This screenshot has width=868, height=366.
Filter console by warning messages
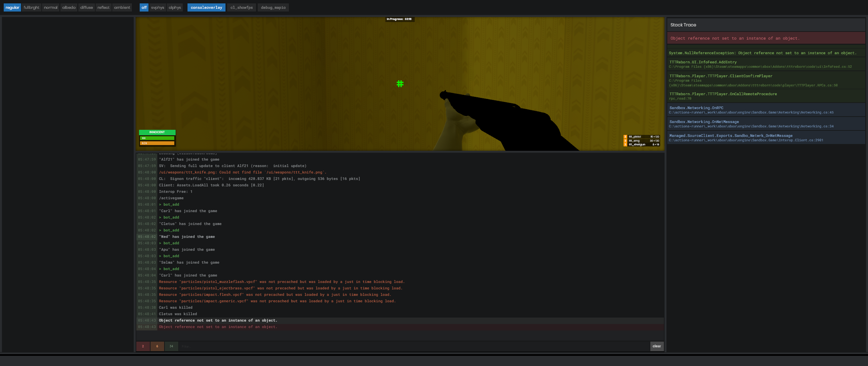coord(157,346)
